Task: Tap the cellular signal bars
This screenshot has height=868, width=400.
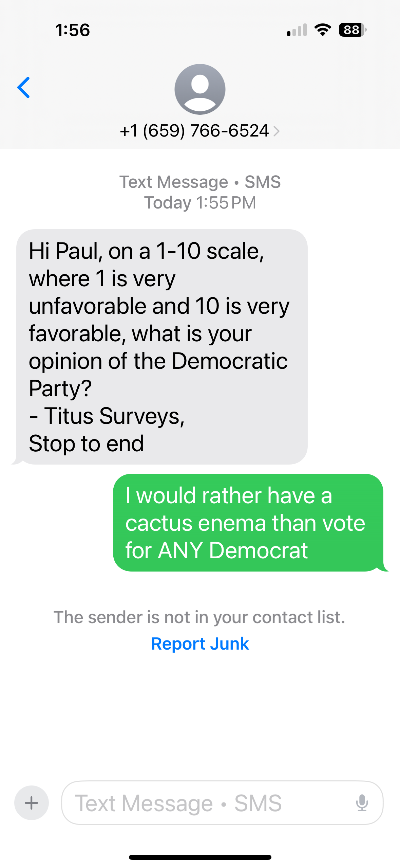Action: (297, 30)
